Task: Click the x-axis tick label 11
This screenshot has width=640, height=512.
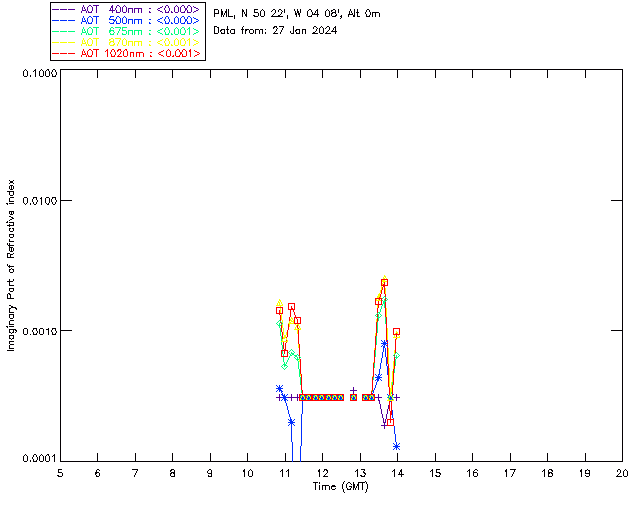Action: (x=285, y=473)
